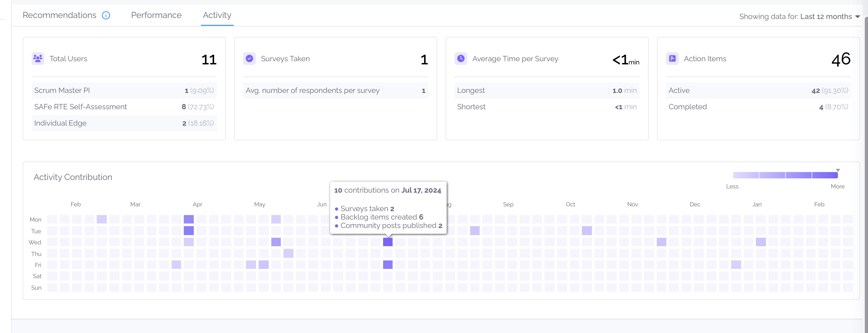
Task: Select the shaded Tuesday cell in August
Action: coord(475,231)
